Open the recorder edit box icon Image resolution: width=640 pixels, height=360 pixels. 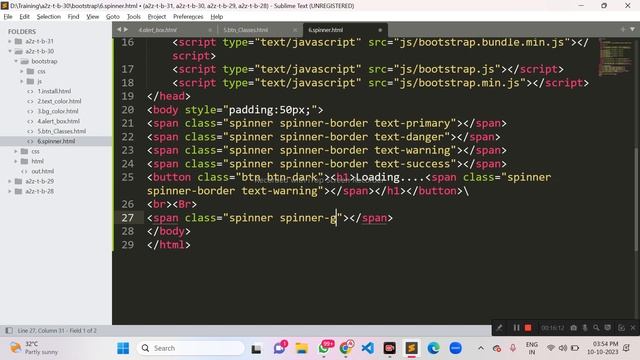click(621, 327)
